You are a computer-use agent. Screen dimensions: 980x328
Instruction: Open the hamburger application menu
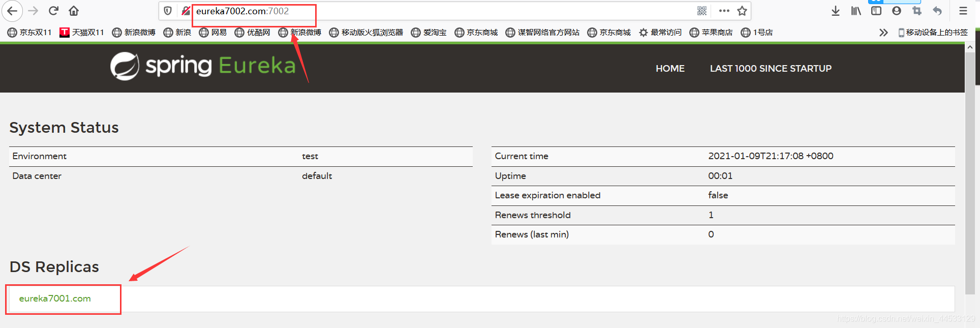click(x=963, y=11)
